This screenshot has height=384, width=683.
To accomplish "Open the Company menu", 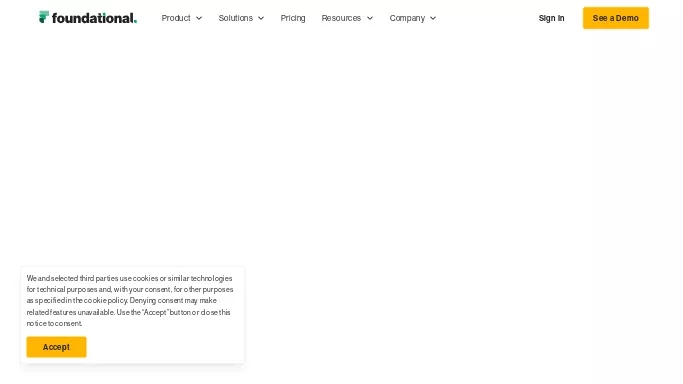I will pyautogui.click(x=407, y=18).
